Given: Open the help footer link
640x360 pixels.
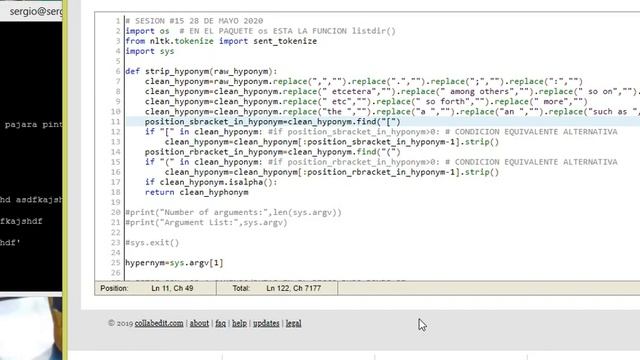Looking at the screenshot, I should pos(240,323).
